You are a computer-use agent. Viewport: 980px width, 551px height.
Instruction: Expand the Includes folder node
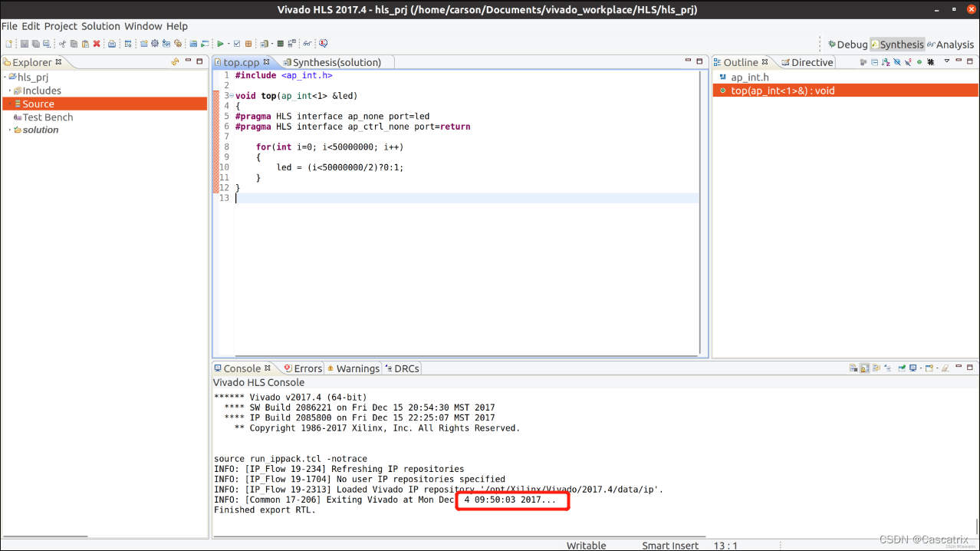(10, 91)
